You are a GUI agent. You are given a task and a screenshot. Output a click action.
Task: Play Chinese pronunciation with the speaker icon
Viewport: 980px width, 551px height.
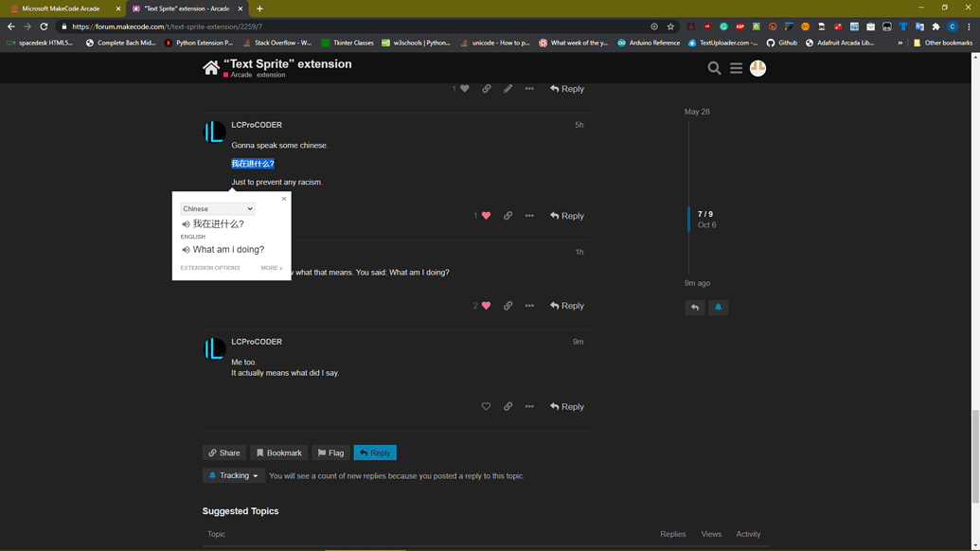tap(185, 223)
